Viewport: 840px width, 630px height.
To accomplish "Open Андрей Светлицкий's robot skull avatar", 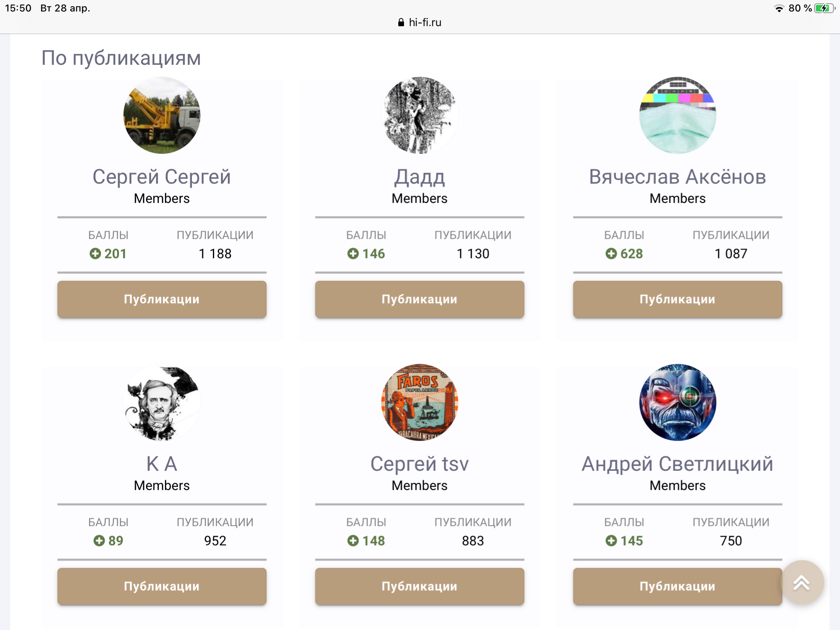I will [678, 402].
